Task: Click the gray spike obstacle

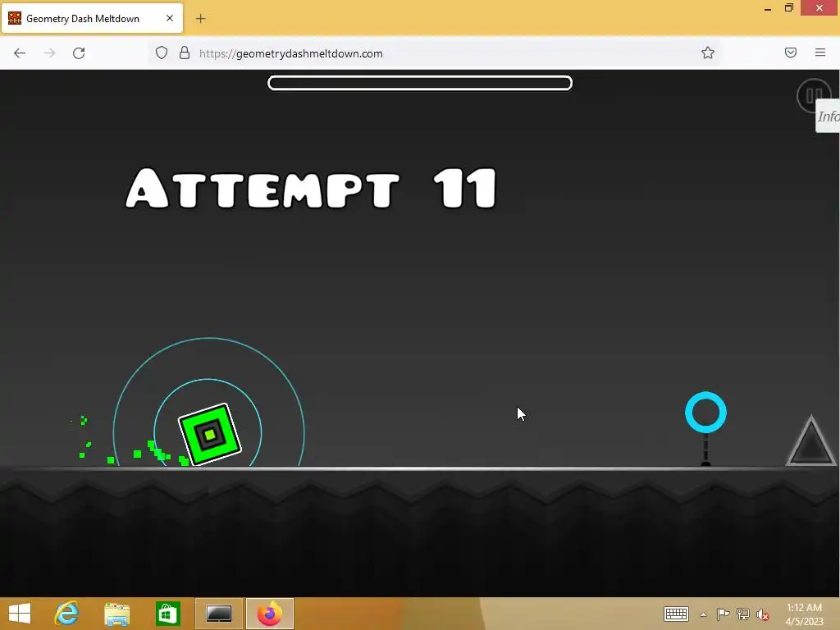Action: (811, 441)
